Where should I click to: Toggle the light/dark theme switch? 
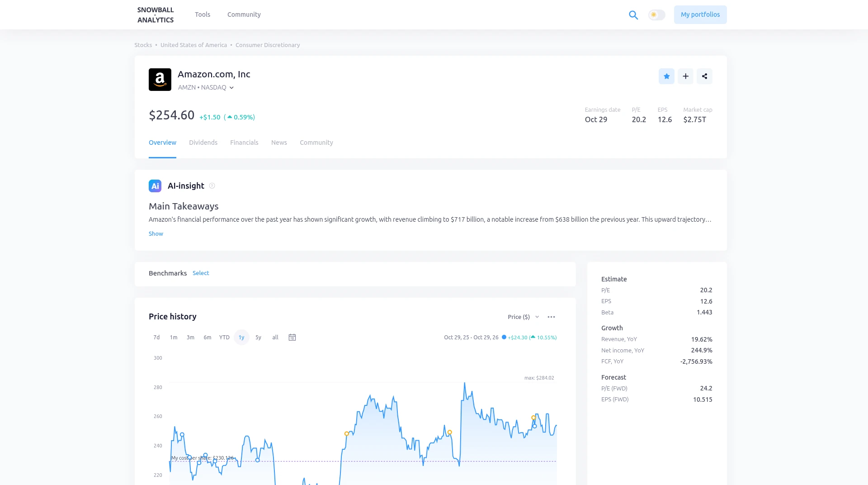(656, 15)
